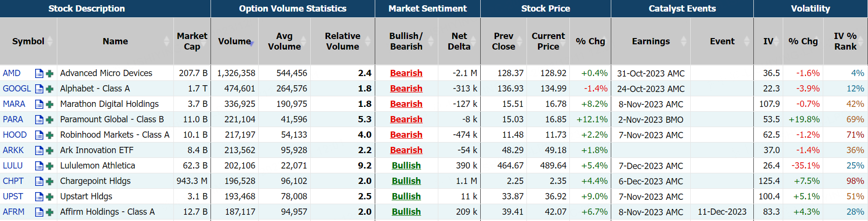This screenshot has width=868, height=221.
Task: Open the document icon next to AMD
Action: click(39, 73)
